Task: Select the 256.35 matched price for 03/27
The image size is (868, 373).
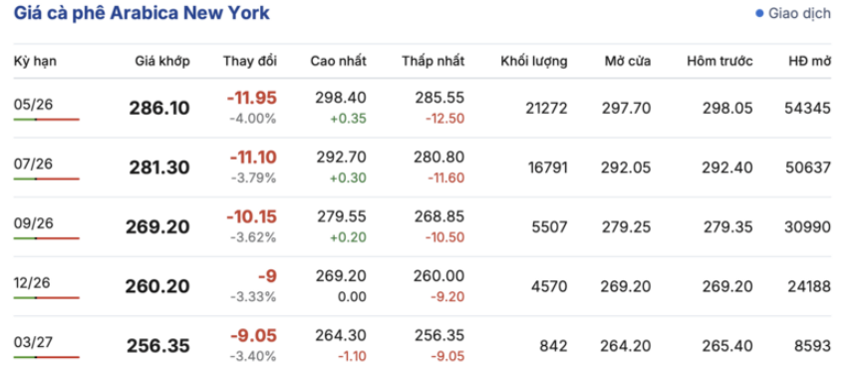Action: point(158,346)
